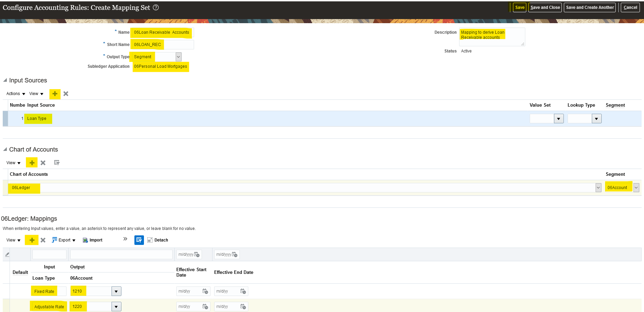644x312 pixels.
Task: Open the Output Type dropdown
Action: click(x=178, y=57)
